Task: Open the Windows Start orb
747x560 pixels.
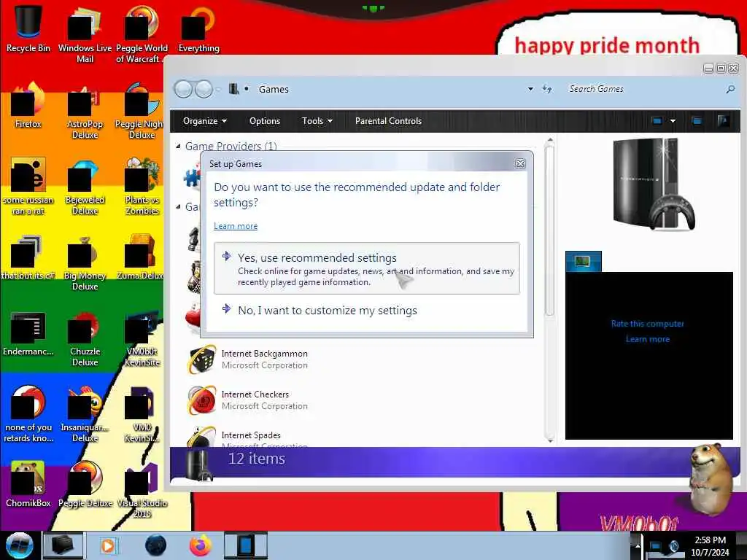Action: (x=19, y=545)
